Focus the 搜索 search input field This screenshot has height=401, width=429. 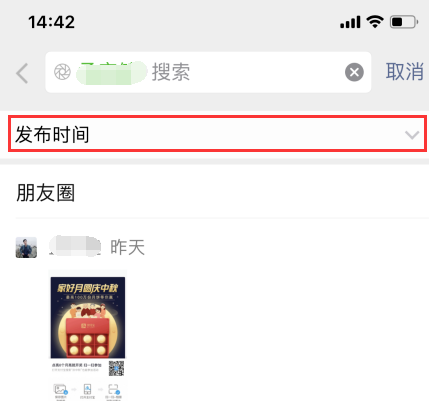point(208,72)
